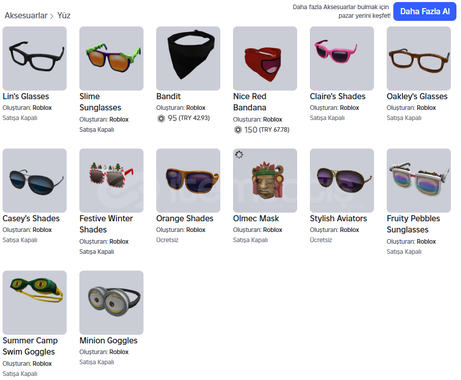The image size is (461, 380).
Task: Open Summer Camp Swim Goggles thumbnail
Action: point(35,302)
